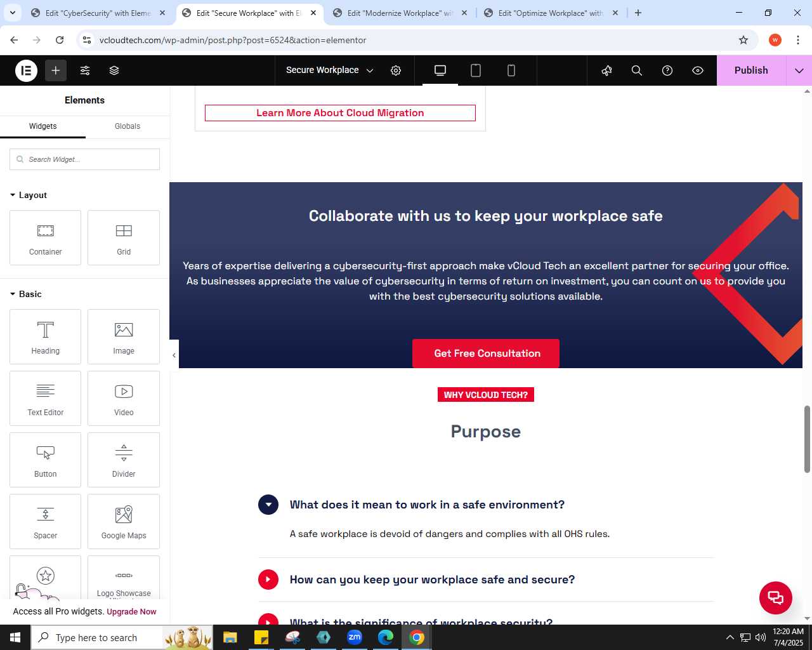
Task: Select the Image widget
Action: (124, 336)
